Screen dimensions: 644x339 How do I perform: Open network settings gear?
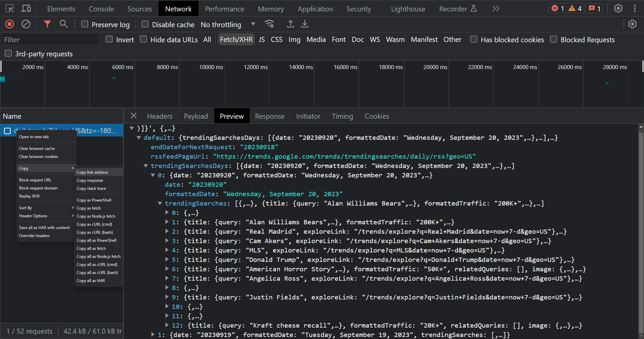pyautogui.click(x=632, y=24)
